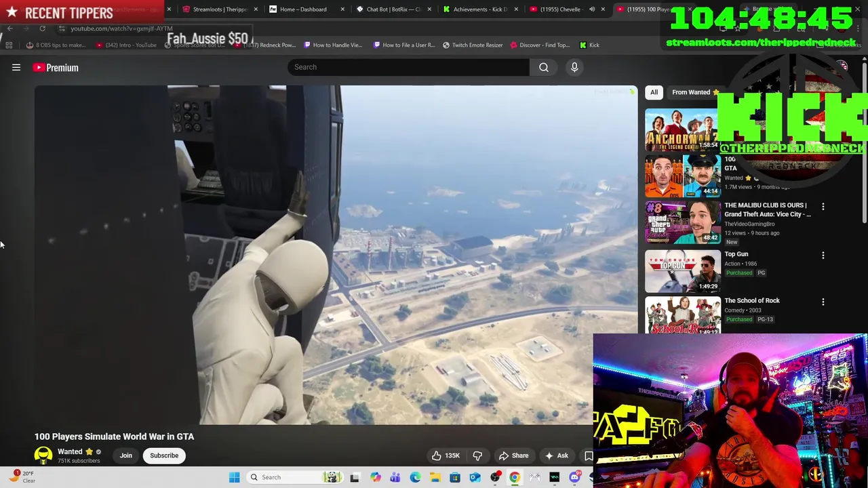Go to YouTube Premium home logo
This screenshot has width=868, height=488.
56,67
